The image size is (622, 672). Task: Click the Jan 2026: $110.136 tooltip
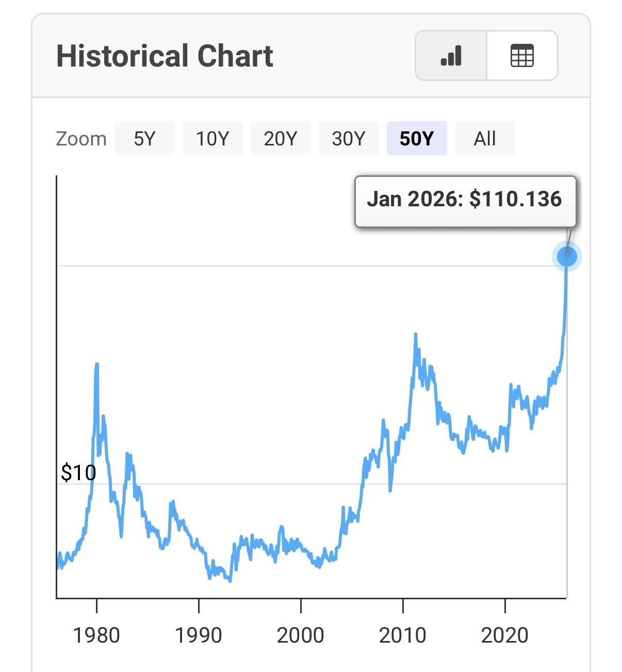(x=464, y=200)
